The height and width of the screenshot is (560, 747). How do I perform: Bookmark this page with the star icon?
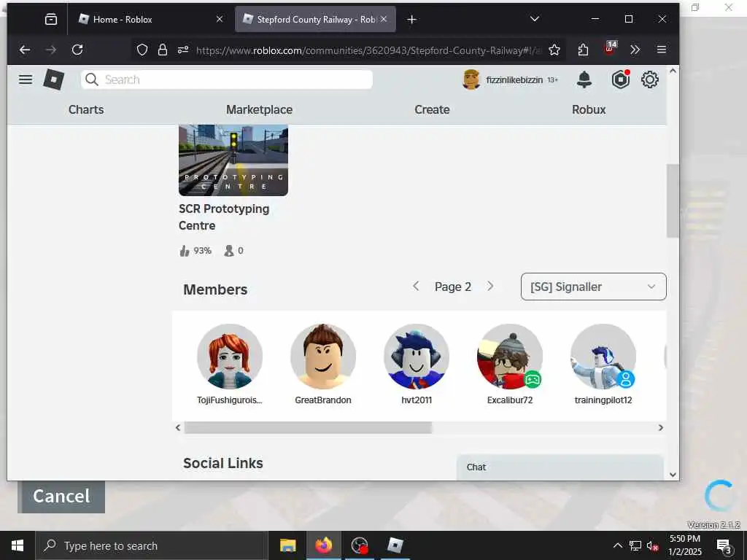[554, 50]
